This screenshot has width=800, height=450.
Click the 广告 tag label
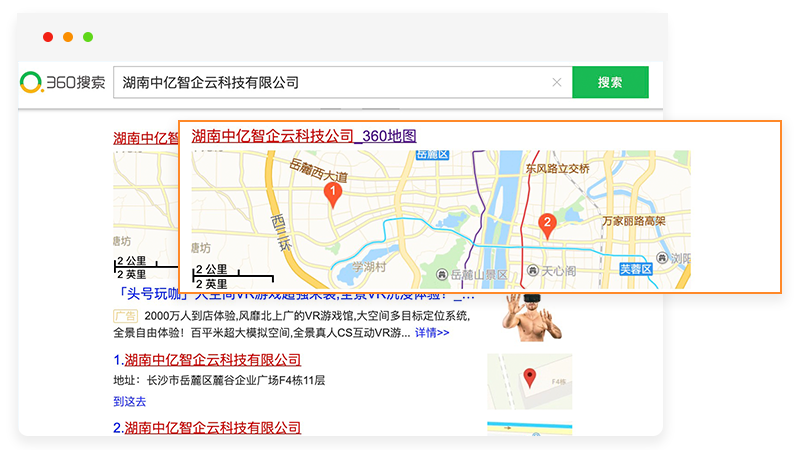pos(125,316)
